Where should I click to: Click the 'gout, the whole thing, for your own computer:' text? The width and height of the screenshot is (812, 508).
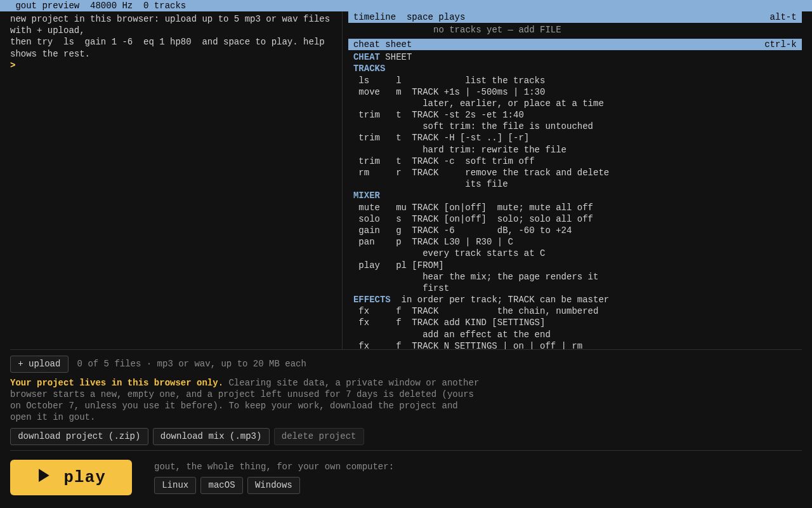274,467
